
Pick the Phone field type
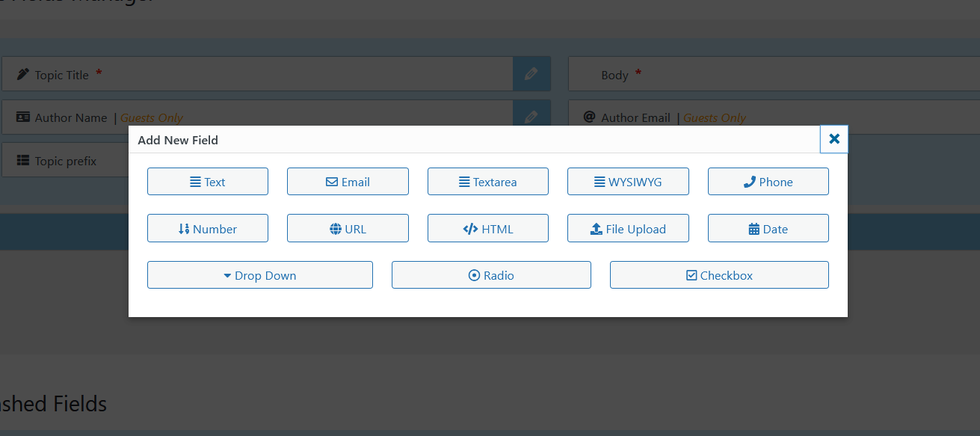(768, 182)
